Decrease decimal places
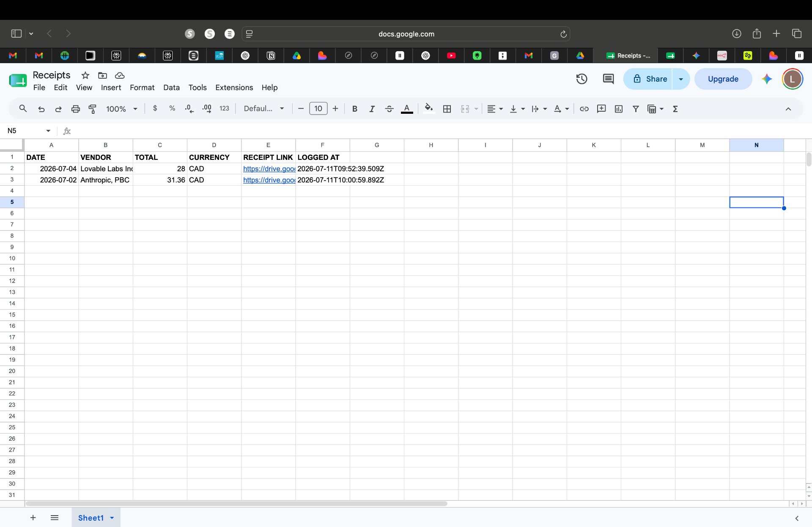This screenshot has width=812, height=527. tap(189, 109)
